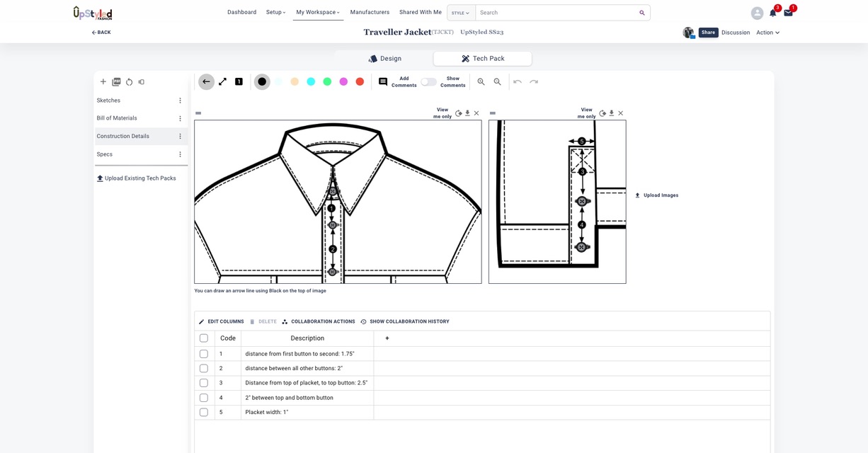Switch to the Design tab

384,59
